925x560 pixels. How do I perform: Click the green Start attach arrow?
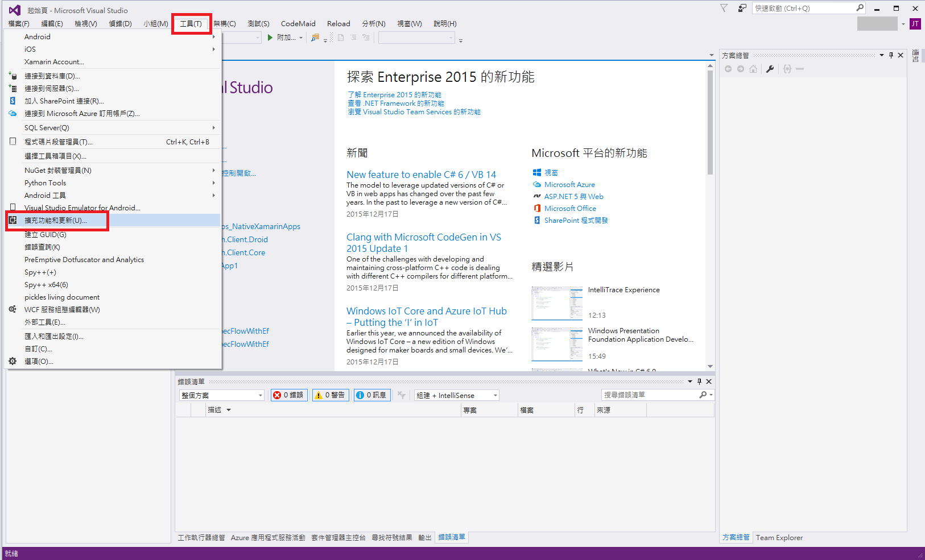coord(270,38)
